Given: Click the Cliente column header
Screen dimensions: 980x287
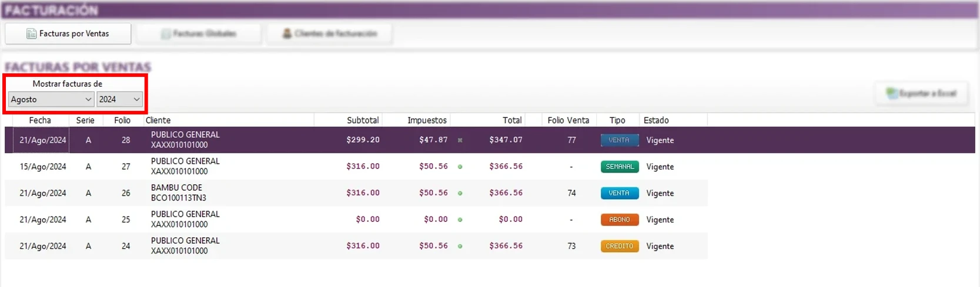Looking at the screenshot, I should (x=158, y=120).
